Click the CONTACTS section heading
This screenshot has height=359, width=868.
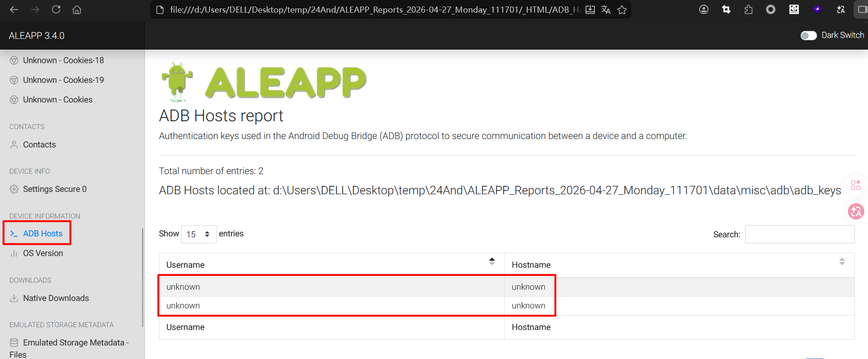pos(27,127)
